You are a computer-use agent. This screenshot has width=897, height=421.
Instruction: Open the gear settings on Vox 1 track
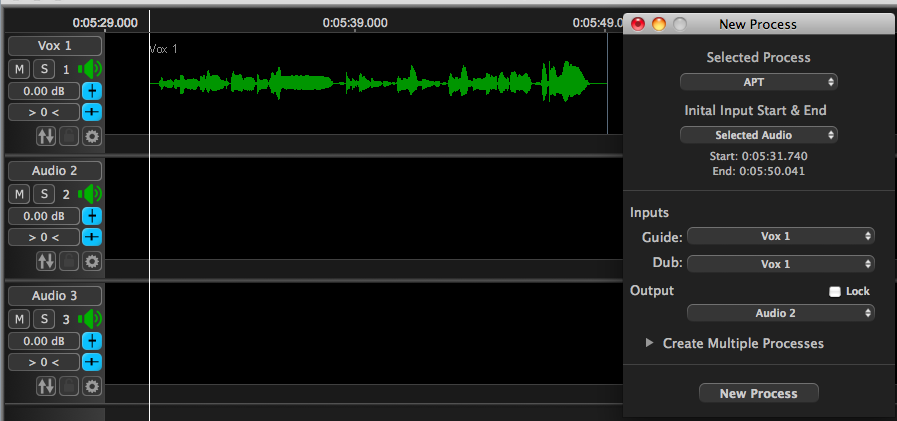pyautogui.click(x=92, y=135)
